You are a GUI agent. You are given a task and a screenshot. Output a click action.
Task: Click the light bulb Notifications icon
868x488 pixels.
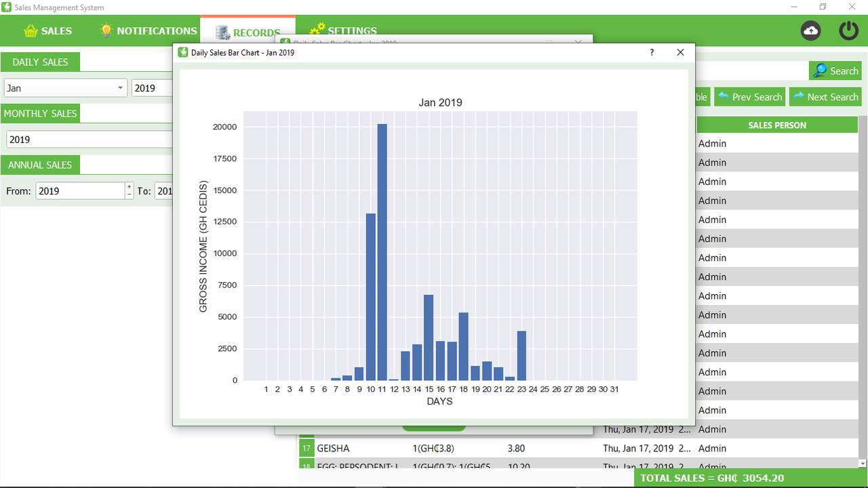(106, 30)
